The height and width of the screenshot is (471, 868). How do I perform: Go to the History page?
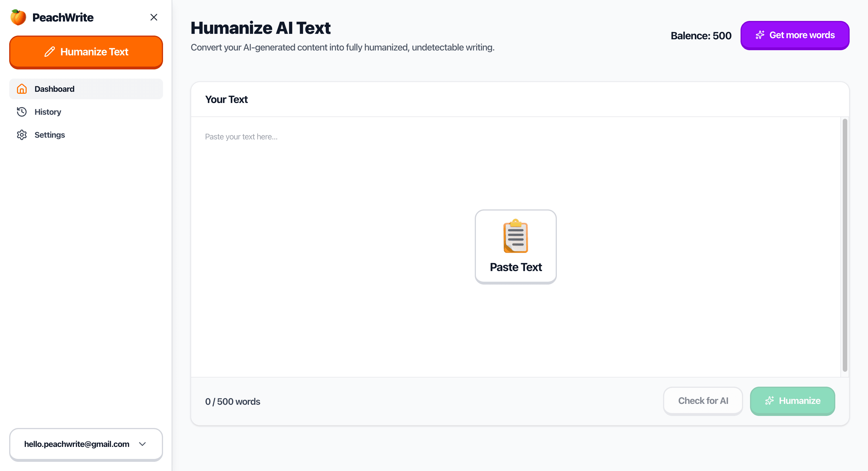48,112
